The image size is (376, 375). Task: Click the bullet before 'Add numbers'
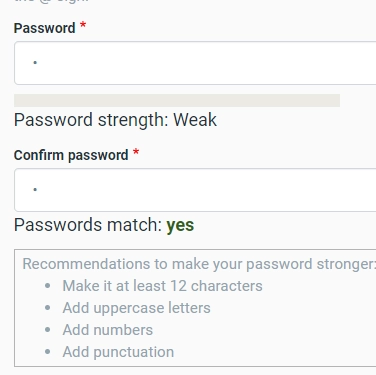pos(48,330)
